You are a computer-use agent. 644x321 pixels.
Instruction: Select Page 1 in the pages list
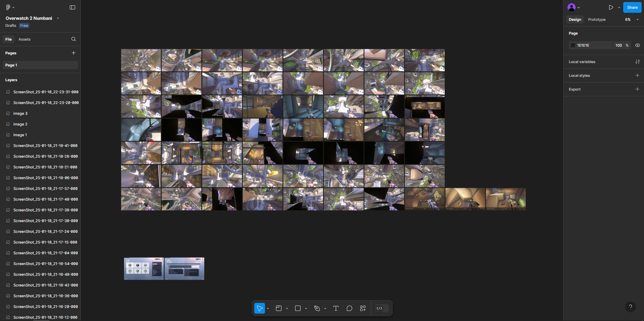(x=40, y=65)
